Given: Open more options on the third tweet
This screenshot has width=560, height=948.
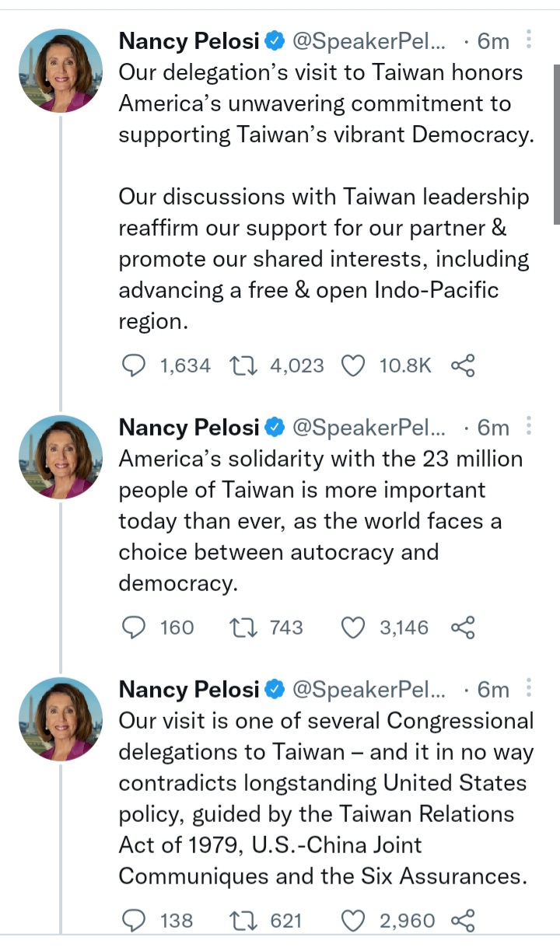Looking at the screenshot, I should pos(529,689).
